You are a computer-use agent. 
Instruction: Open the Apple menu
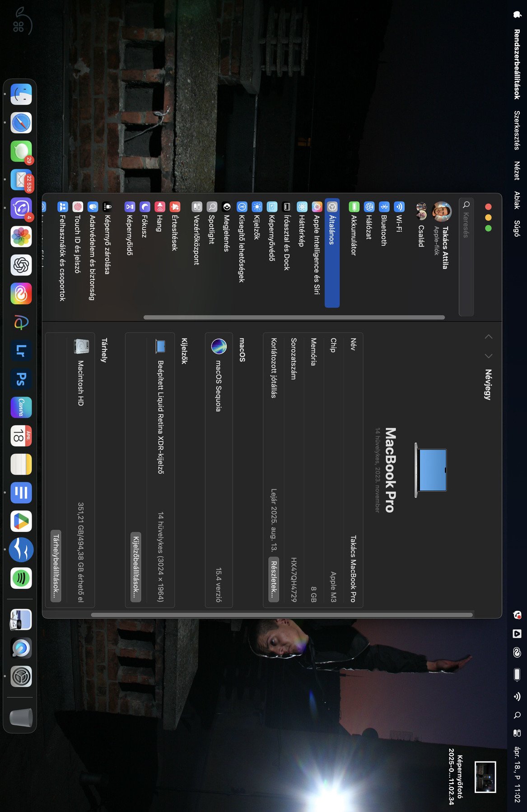tap(517, 14)
